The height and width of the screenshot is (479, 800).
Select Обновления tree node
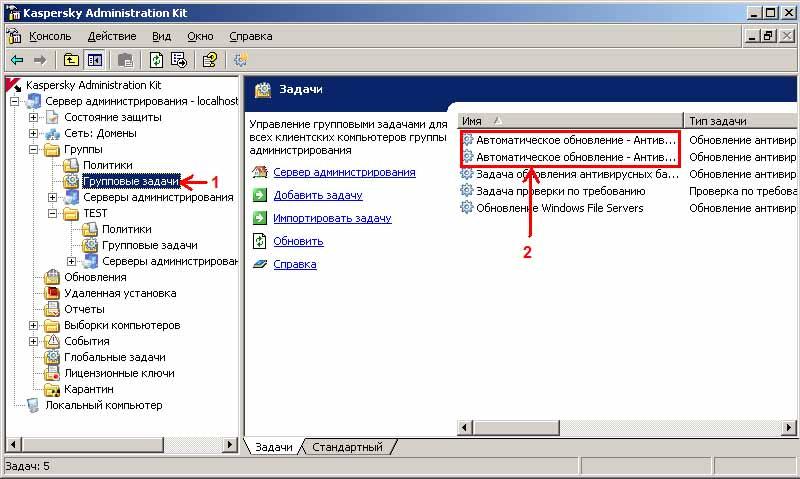95,278
